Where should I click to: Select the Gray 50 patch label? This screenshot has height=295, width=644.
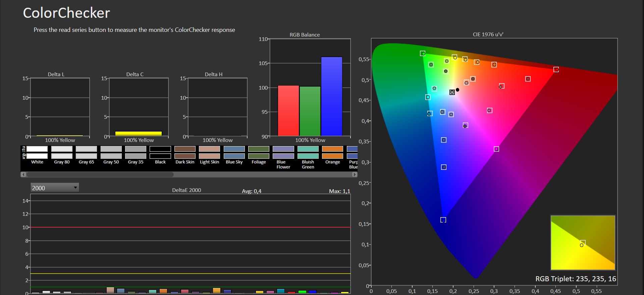(111, 162)
